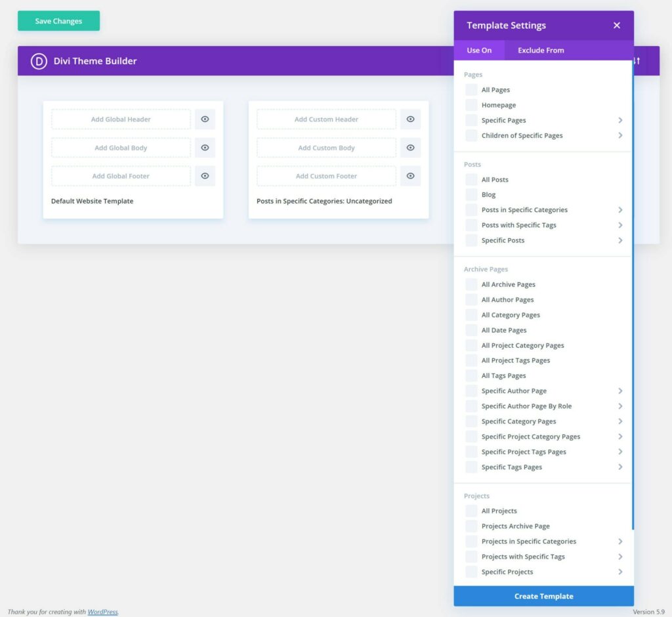This screenshot has width=672, height=617.
Task: Click the Specific Category Pages checkbox
Action: [471, 421]
